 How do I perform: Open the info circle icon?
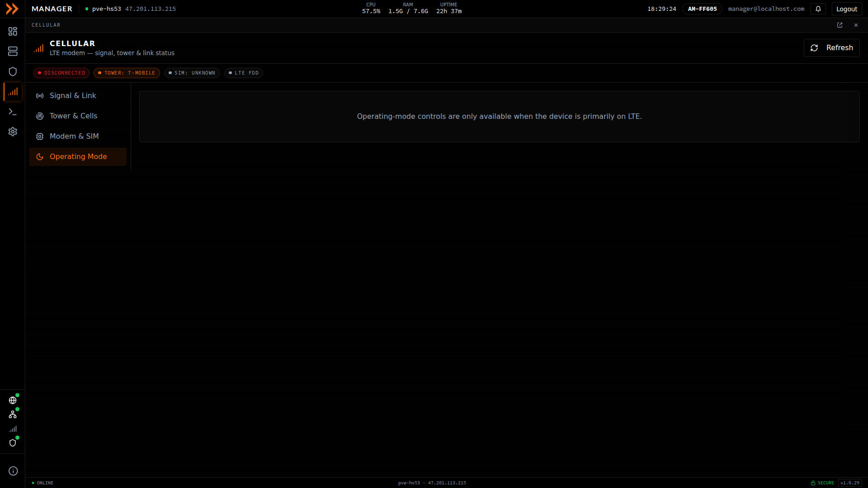tap(13, 471)
